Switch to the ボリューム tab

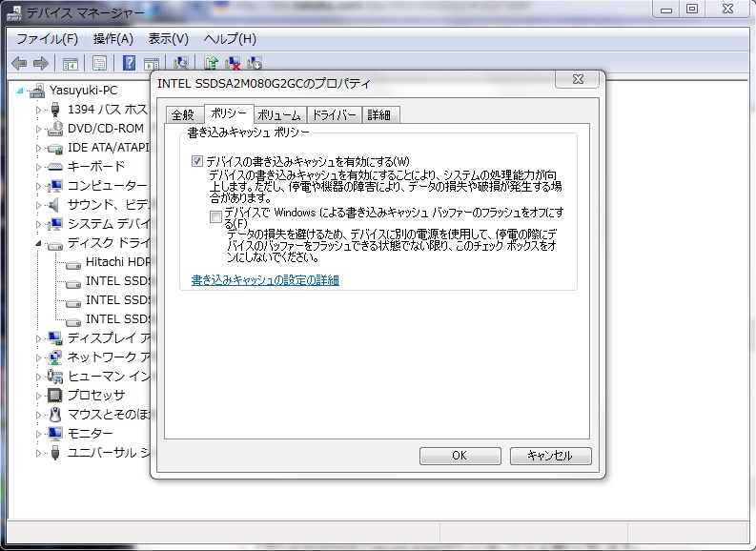click(279, 115)
